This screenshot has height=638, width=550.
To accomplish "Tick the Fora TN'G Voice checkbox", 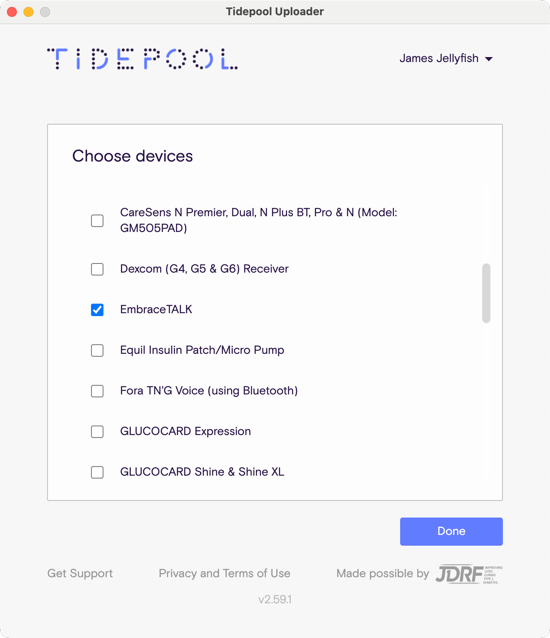I will click(97, 391).
